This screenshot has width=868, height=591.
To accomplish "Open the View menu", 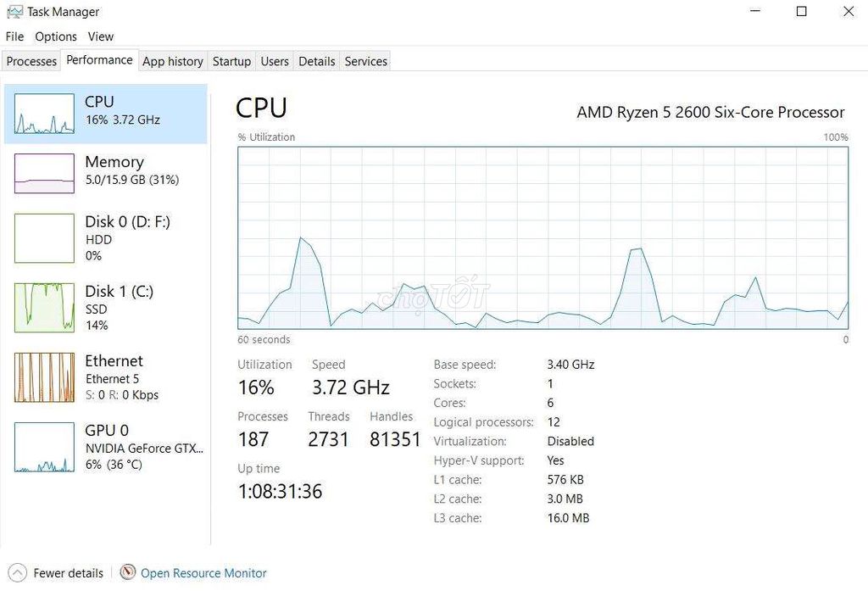I will pyautogui.click(x=100, y=36).
